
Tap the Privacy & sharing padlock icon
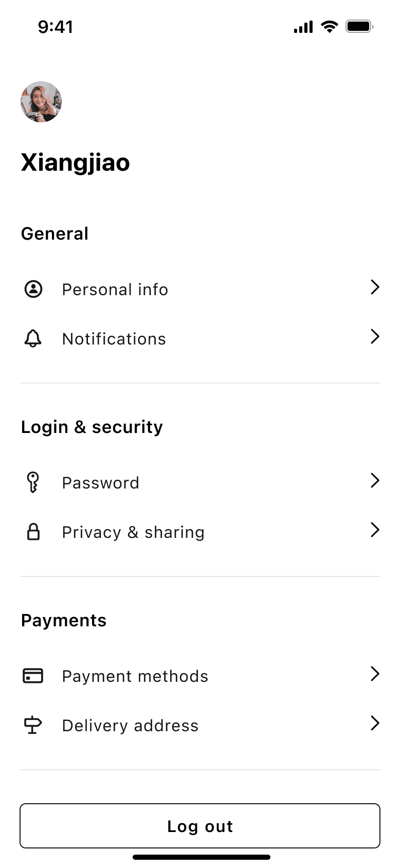pos(33,532)
